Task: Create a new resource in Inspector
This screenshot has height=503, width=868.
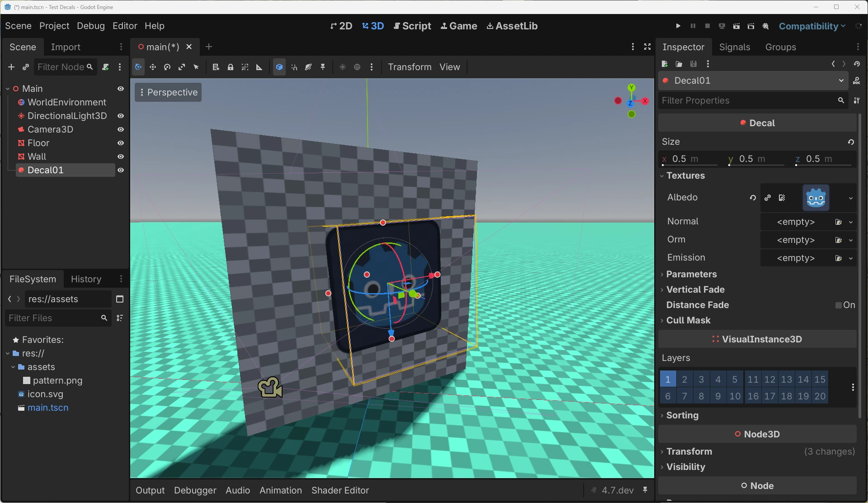Action: coord(665,64)
